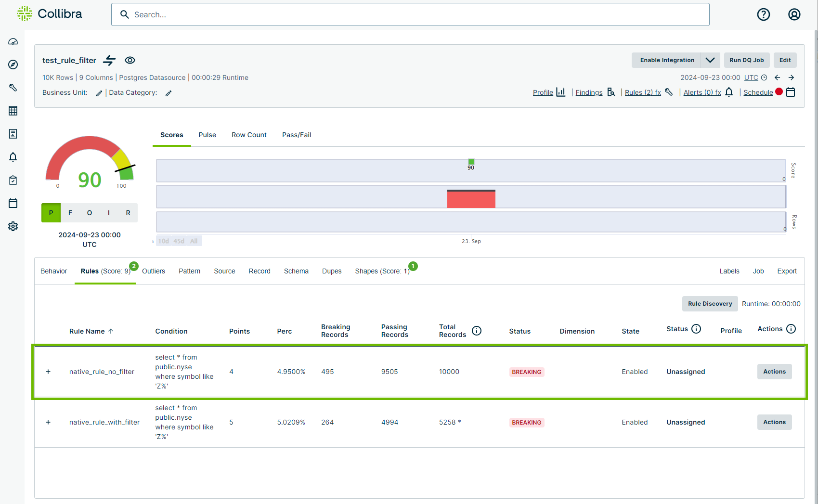Open the Dupes tab
818x504 pixels.
click(332, 271)
